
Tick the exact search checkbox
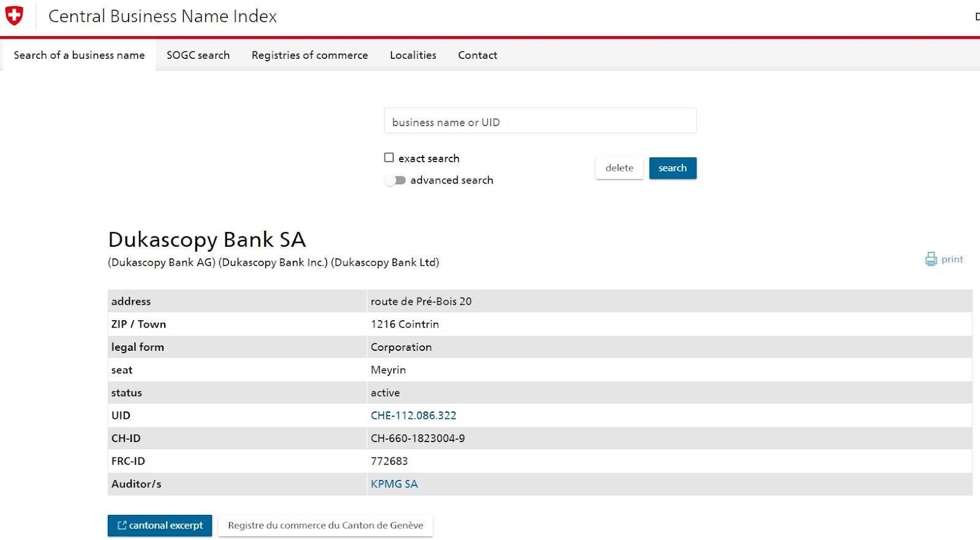pos(389,158)
